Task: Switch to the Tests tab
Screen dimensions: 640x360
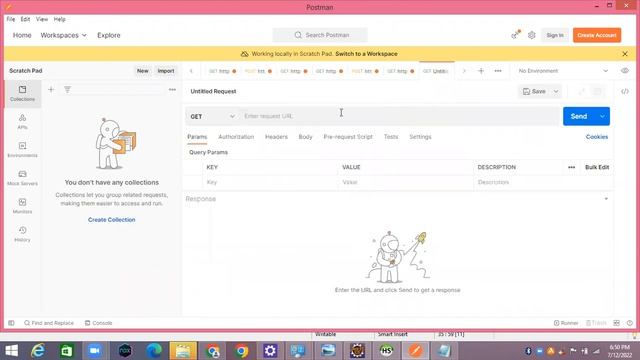Action: pos(391,137)
